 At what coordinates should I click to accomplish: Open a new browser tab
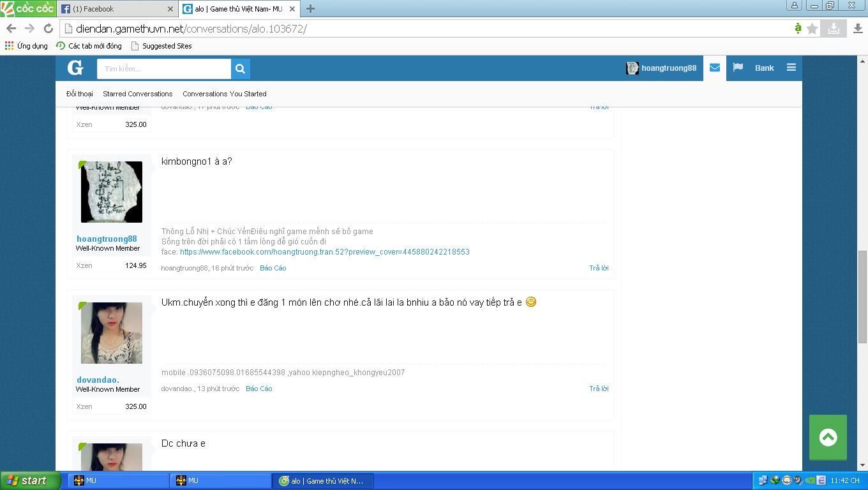311,9
